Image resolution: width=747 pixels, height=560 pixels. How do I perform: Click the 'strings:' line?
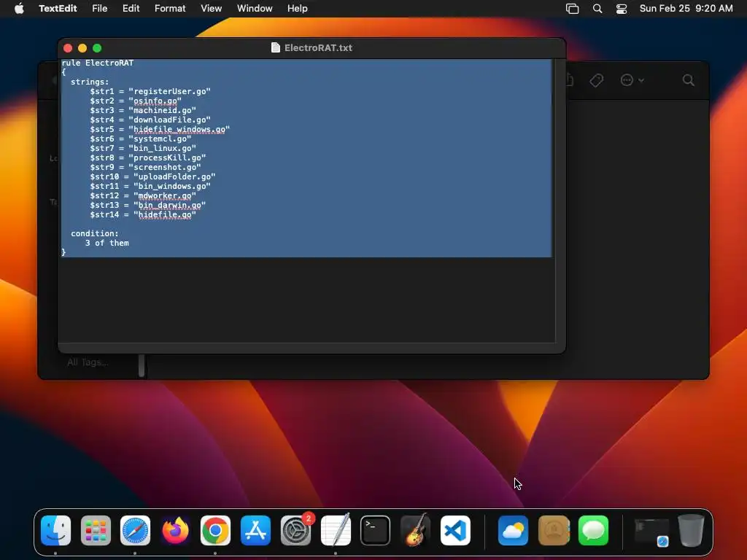click(x=90, y=82)
